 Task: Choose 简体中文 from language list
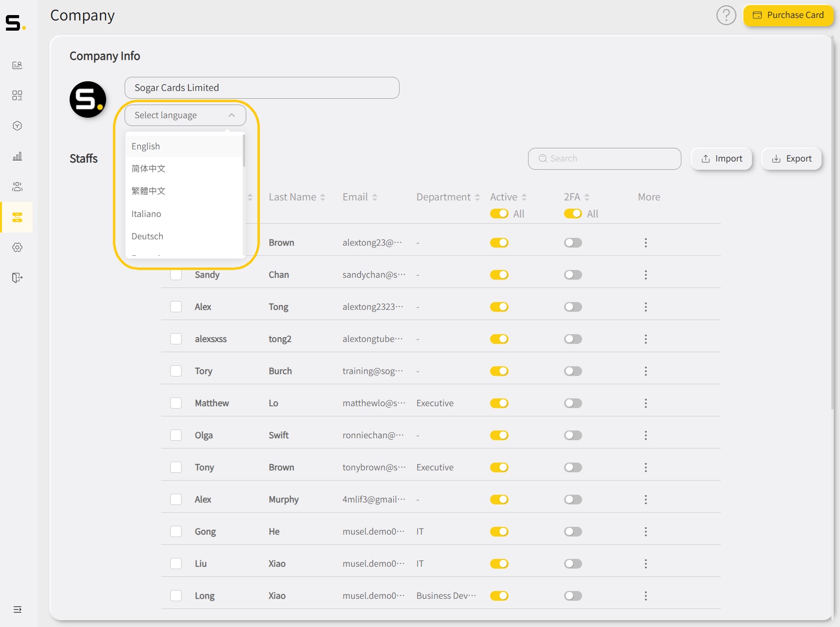pos(184,169)
